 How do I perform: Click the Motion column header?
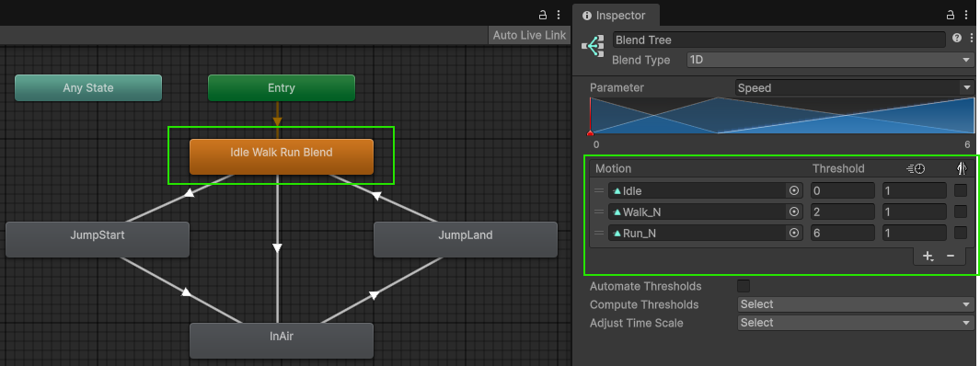click(x=613, y=168)
